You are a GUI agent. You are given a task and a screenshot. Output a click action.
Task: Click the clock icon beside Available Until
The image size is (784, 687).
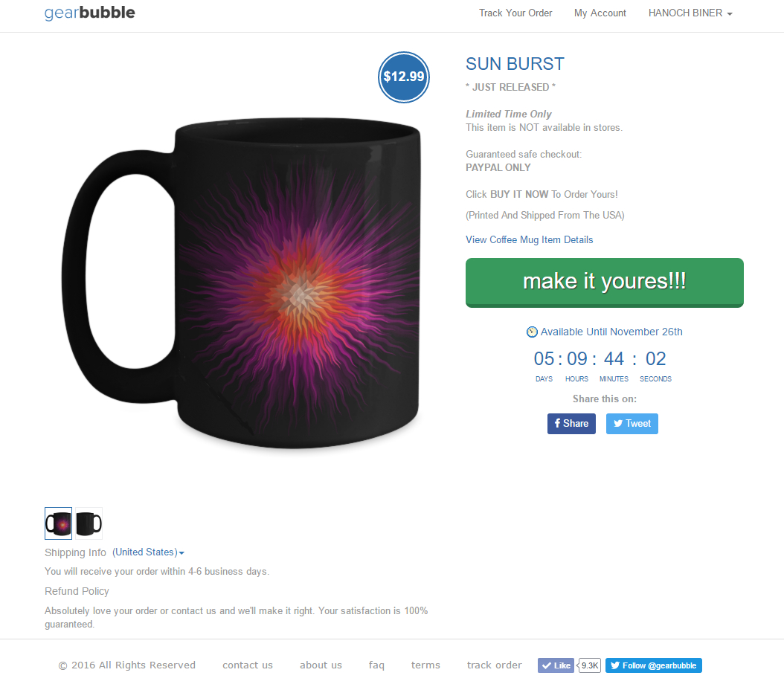click(x=532, y=332)
